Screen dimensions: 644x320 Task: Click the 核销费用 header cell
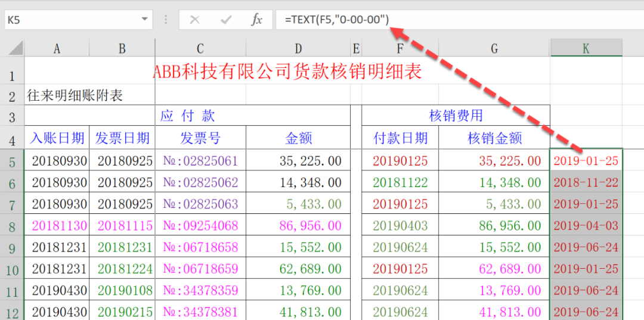pos(456,116)
